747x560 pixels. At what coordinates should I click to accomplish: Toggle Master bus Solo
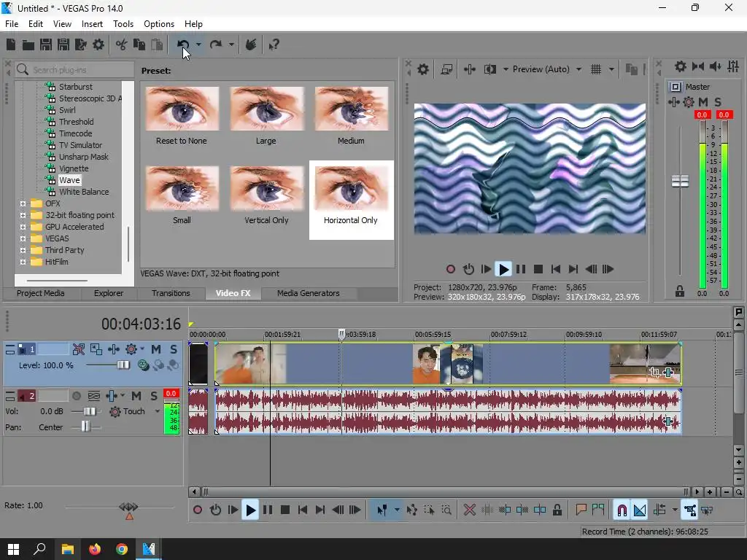tap(718, 102)
